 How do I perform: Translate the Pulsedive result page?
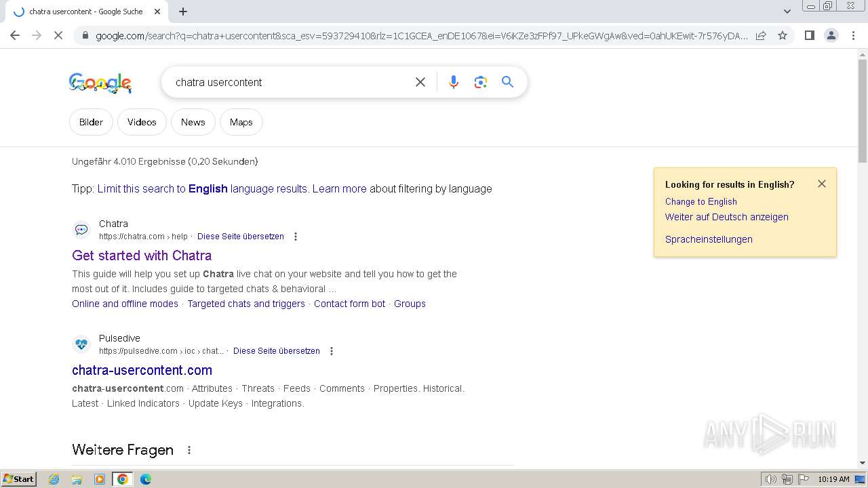point(276,351)
